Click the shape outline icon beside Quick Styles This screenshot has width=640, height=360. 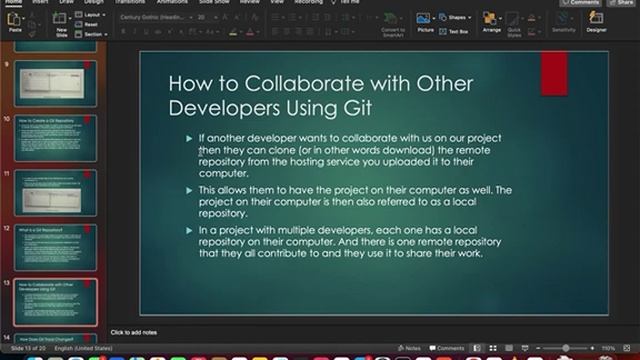point(531,32)
